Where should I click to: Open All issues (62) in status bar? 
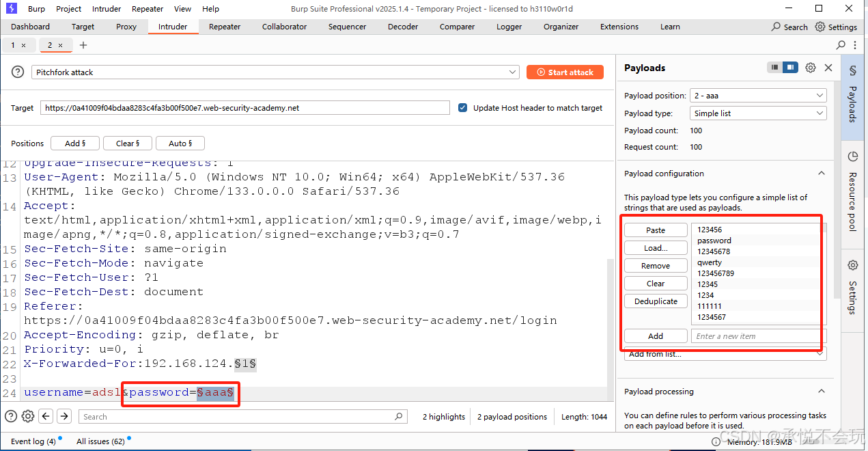pos(100,441)
